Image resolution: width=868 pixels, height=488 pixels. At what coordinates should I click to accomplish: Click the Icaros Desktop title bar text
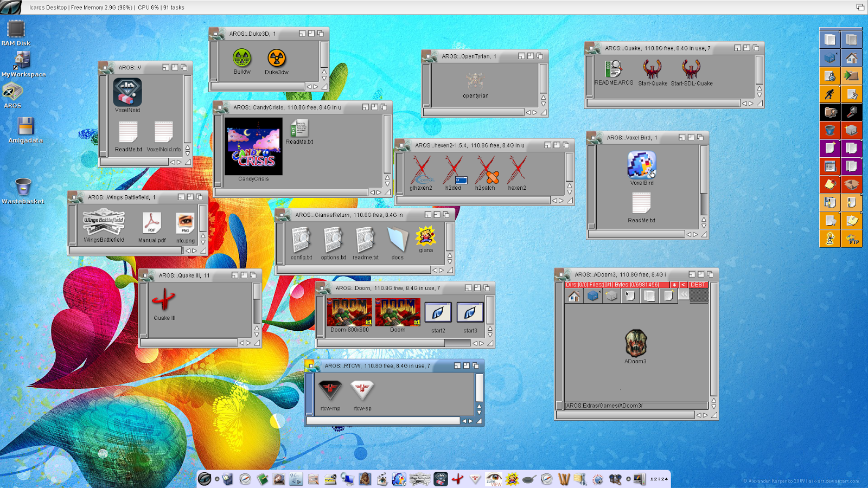tap(48, 8)
